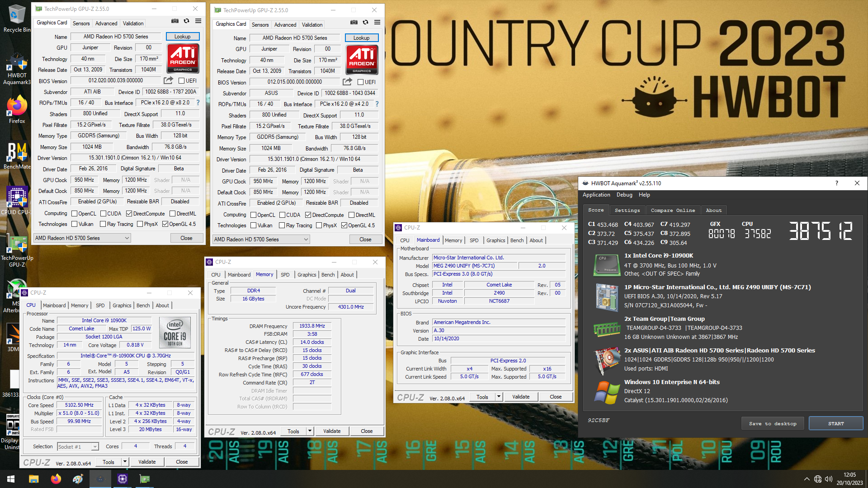This screenshot has height=488, width=868.
Task: Open Debug menu in HWBOT Aquamark
Action: (624, 195)
